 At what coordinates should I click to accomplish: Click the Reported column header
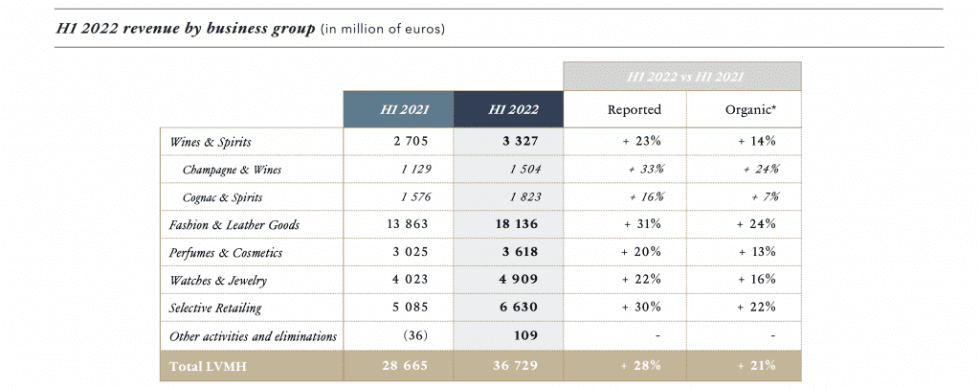(x=635, y=109)
